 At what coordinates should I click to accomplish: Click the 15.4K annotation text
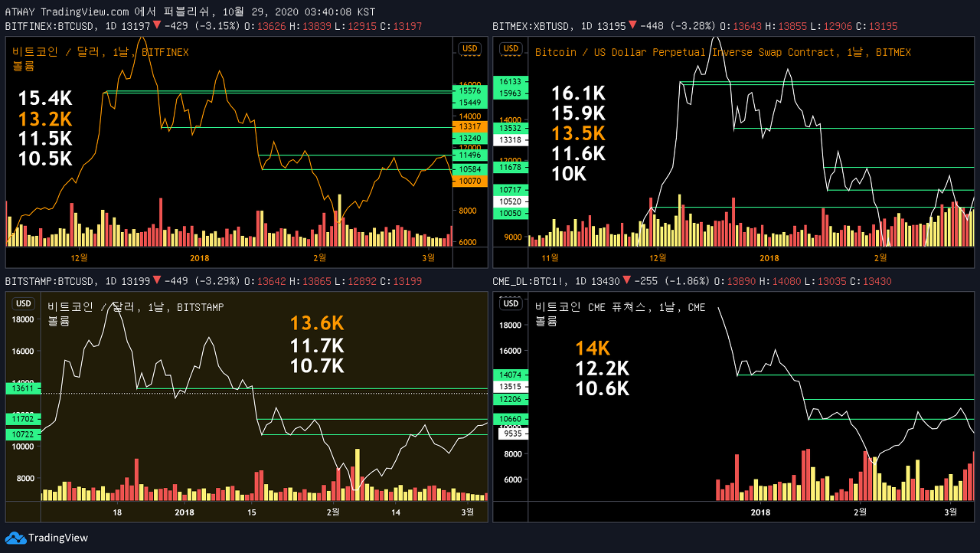[45, 98]
